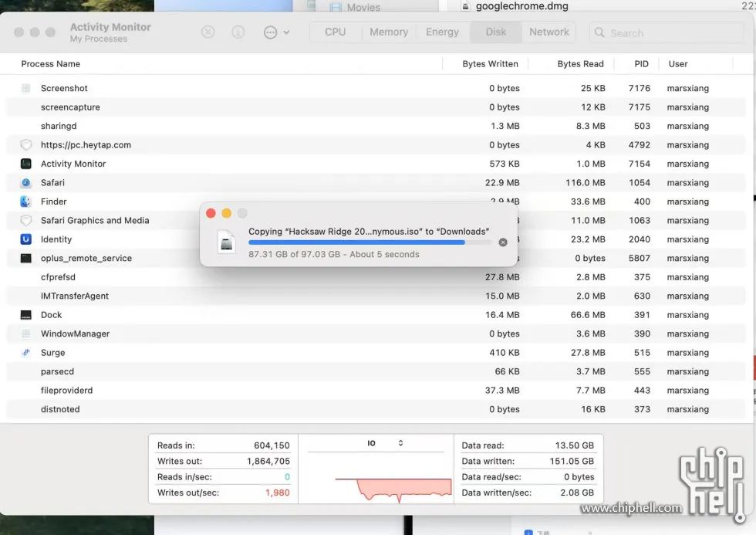The image size is (756, 535).
Task: Click the Dock process icon
Action: pos(26,315)
